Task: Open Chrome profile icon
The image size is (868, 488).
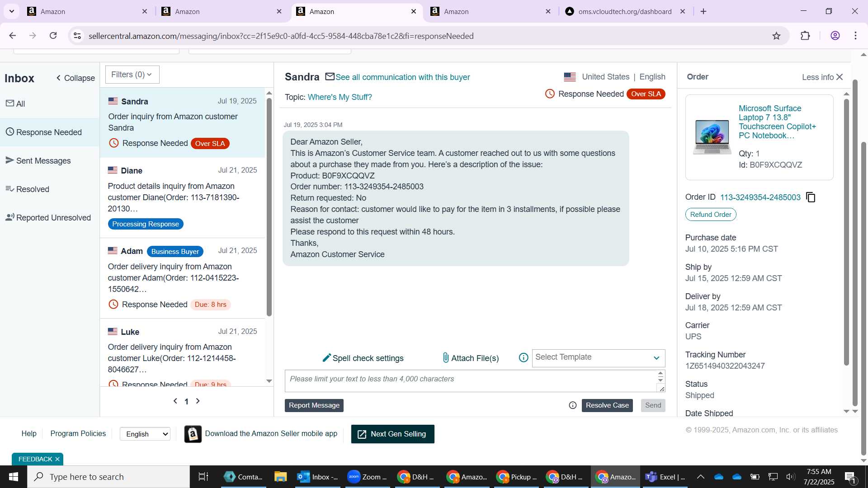Action: tap(835, 36)
